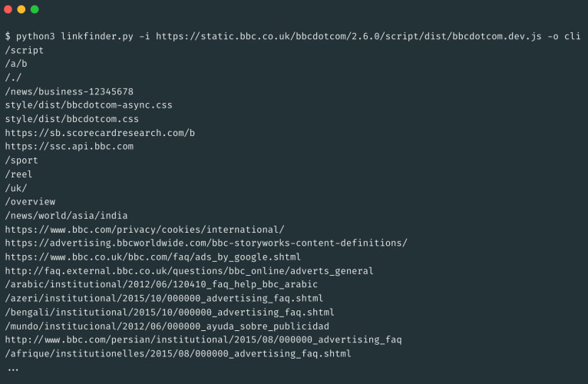The height and width of the screenshot is (384, 588).
Task: Open the faq.external.bbc.co.uk adverts_general link
Action: point(189,270)
